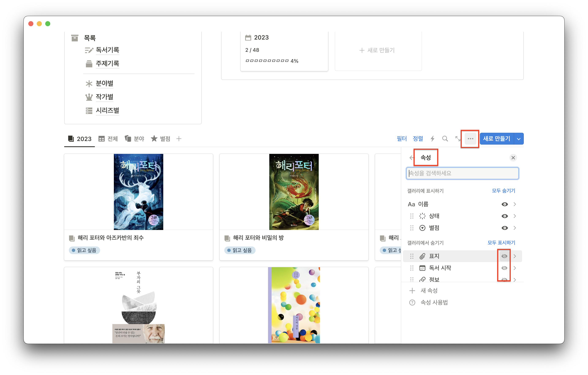Viewport: 588px width, 375px height.
Task: Open the 정렬 sort option
Action: click(x=418, y=139)
